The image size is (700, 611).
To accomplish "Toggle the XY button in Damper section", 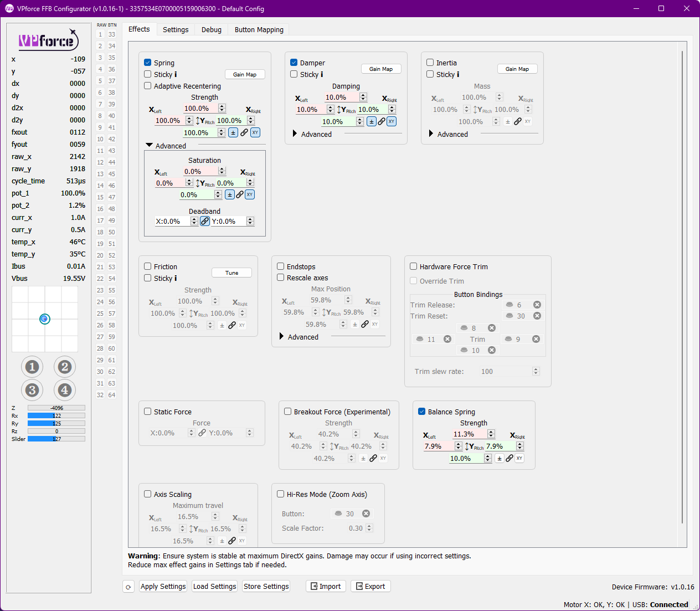I will (x=392, y=121).
